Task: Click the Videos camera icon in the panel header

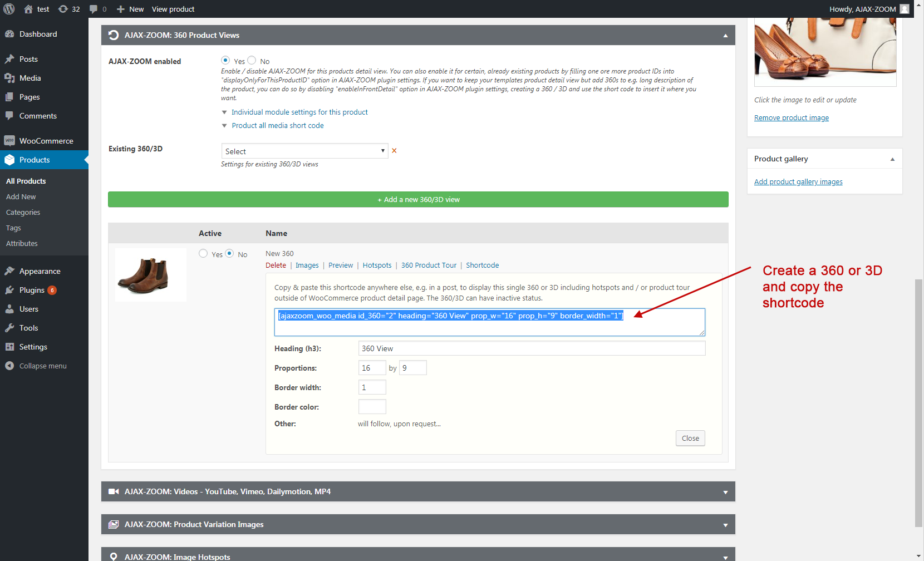Action: [x=114, y=491]
